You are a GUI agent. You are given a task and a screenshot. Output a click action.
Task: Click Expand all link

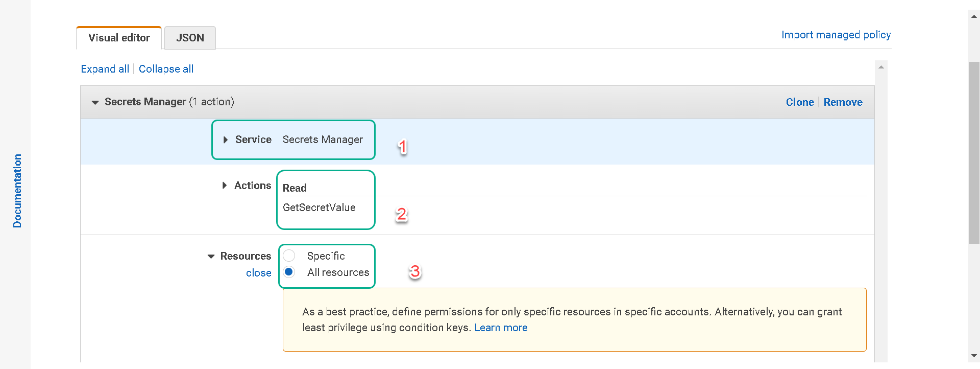point(105,69)
